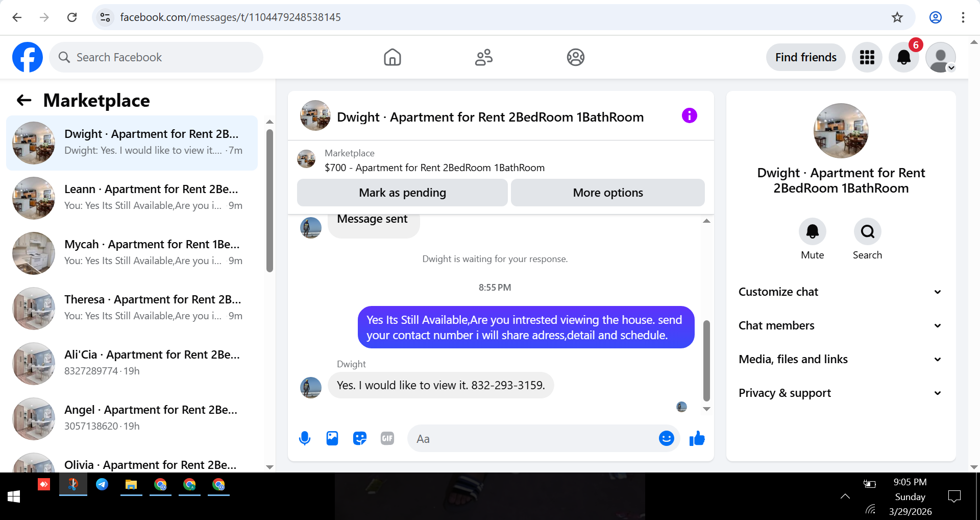Click the chat messages scrollbar
The height and width of the screenshot is (520, 980).
[706, 361]
